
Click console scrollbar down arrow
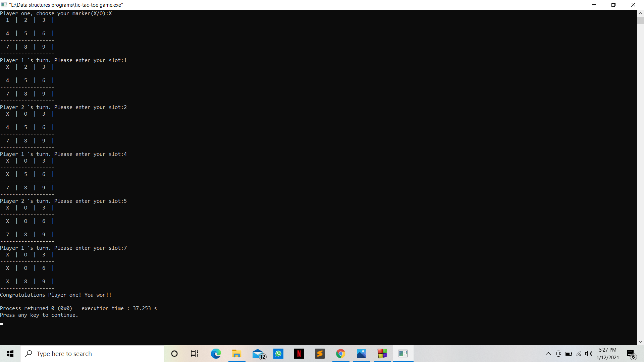(640, 342)
